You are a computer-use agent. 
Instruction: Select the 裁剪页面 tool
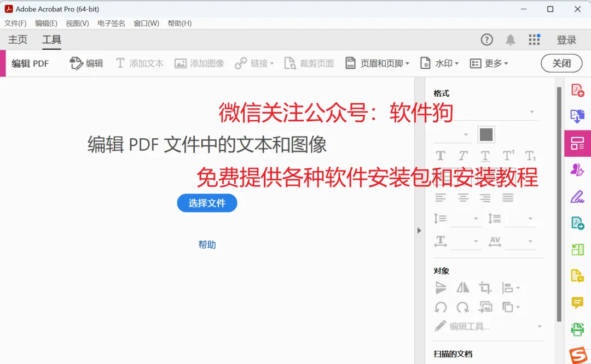click(309, 63)
